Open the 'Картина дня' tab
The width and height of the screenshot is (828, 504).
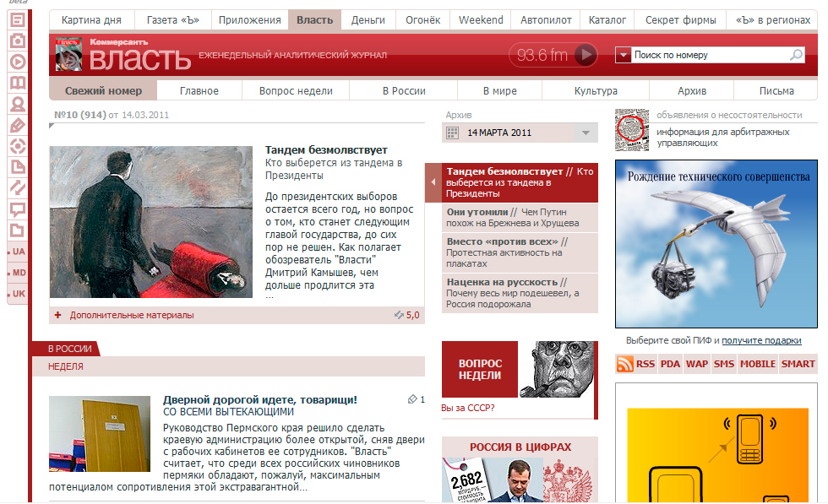pyautogui.click(x=91, y=20)
